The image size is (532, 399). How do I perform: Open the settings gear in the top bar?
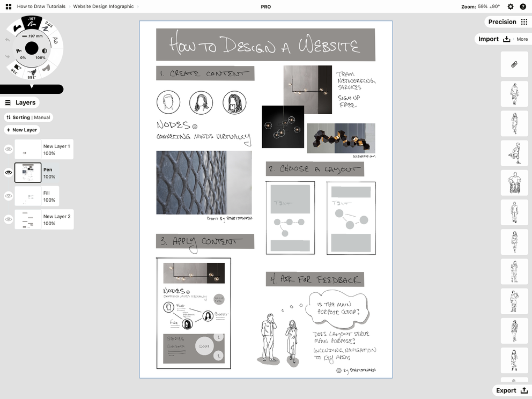point(511,6)
